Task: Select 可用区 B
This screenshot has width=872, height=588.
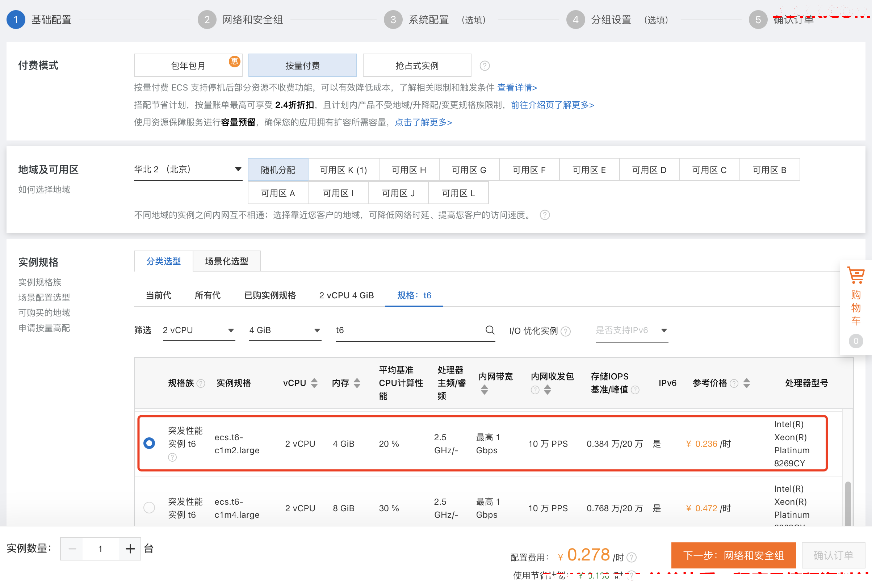Action: click(769, 170)
